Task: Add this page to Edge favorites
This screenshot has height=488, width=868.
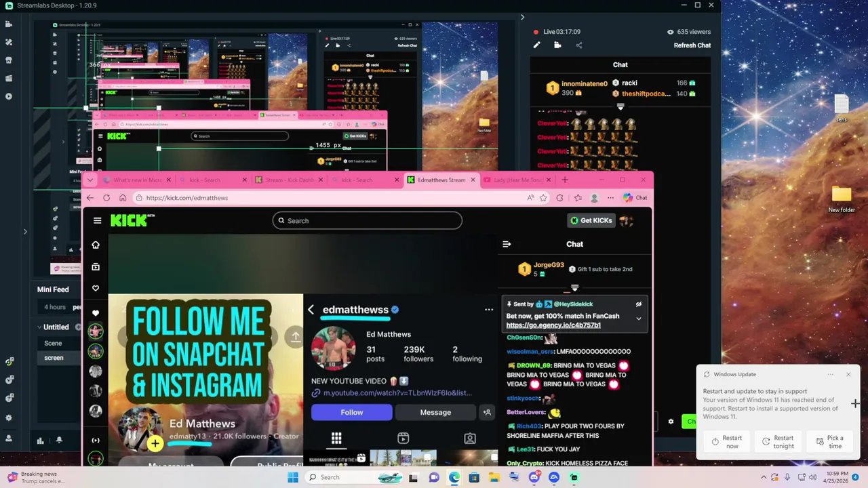Action: pyautogui.click(x=543, y=198)
